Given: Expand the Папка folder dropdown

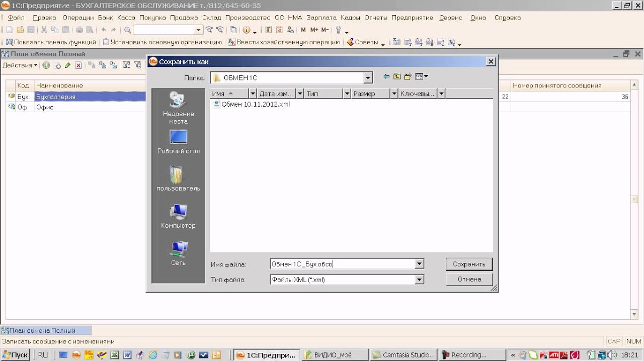Looking at the screenshot, I should click(368, 78).
